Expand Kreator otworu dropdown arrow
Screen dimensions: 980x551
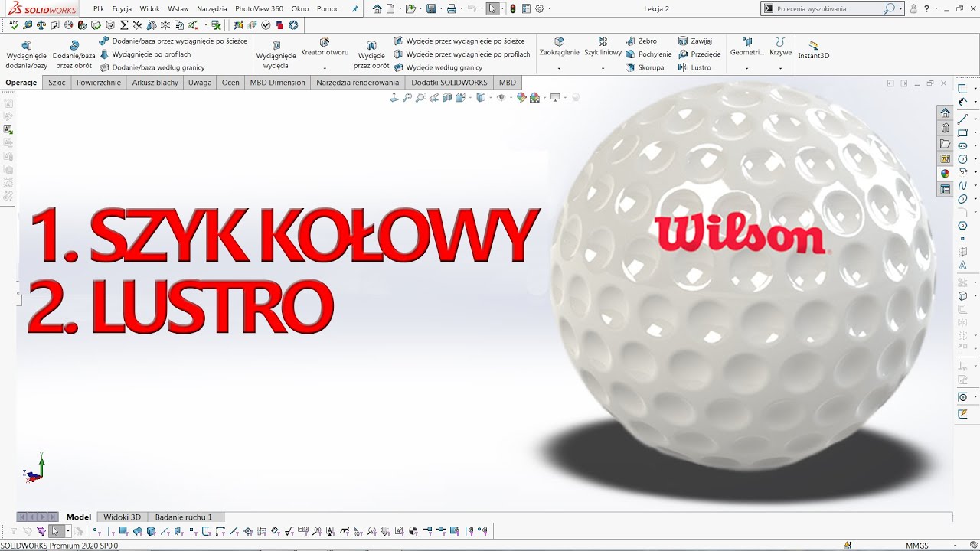pos(325,68)
